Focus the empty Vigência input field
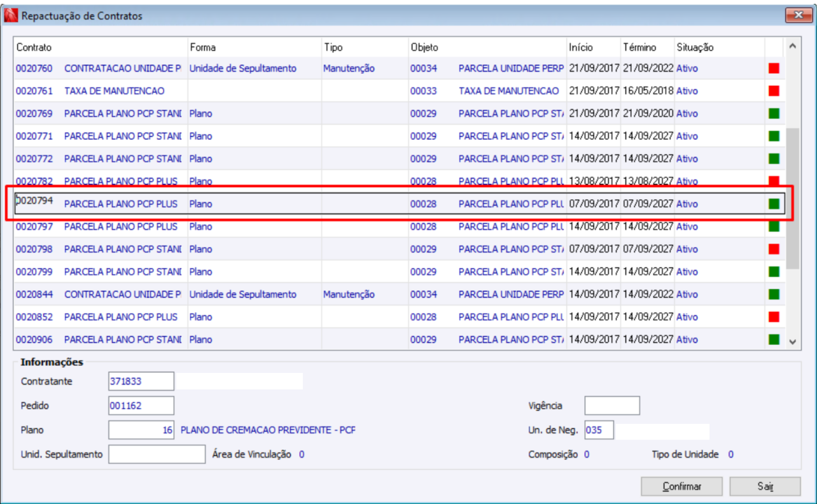 (x=612, y=405)
